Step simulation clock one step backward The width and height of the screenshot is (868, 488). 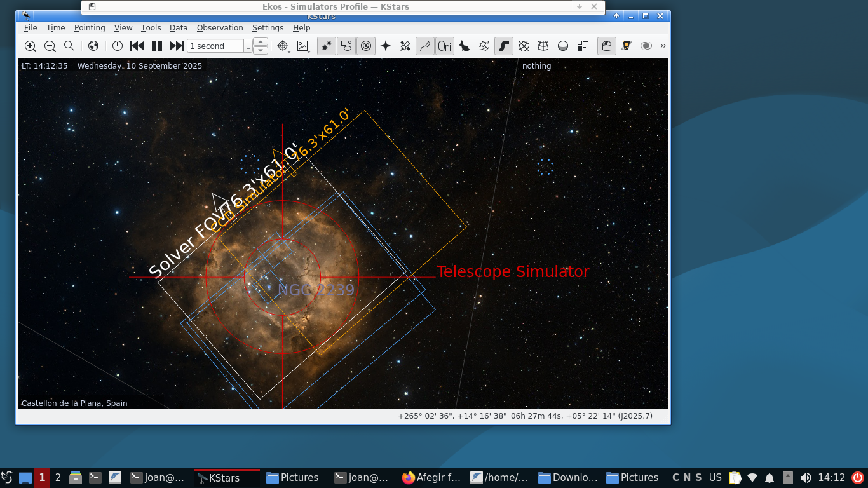pos(137,46)
